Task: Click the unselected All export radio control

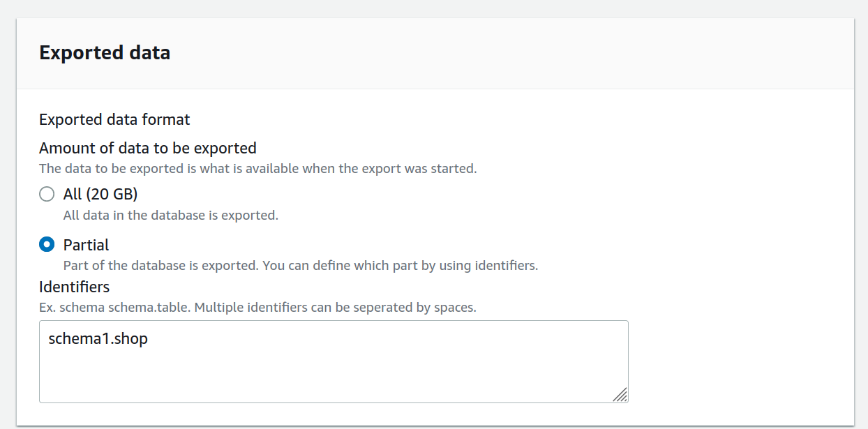Action: [47, 194]
